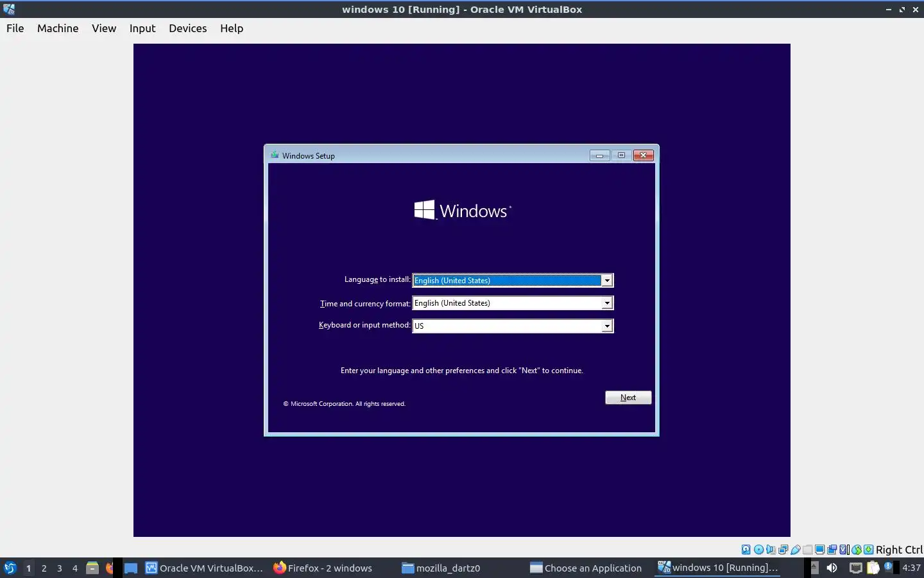Switch to Firefox - 2 windows taskbar entry
This screenshot has height=578, width=924.
323,568
